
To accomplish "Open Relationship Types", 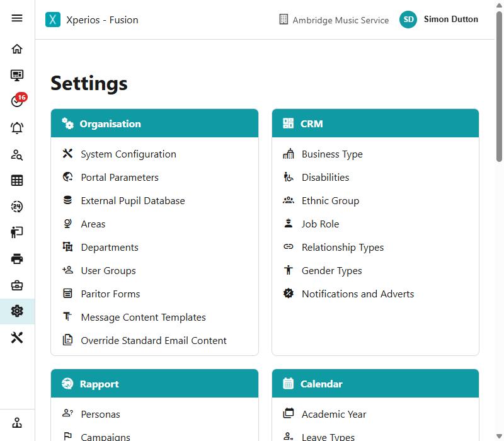I will (343, 248).
